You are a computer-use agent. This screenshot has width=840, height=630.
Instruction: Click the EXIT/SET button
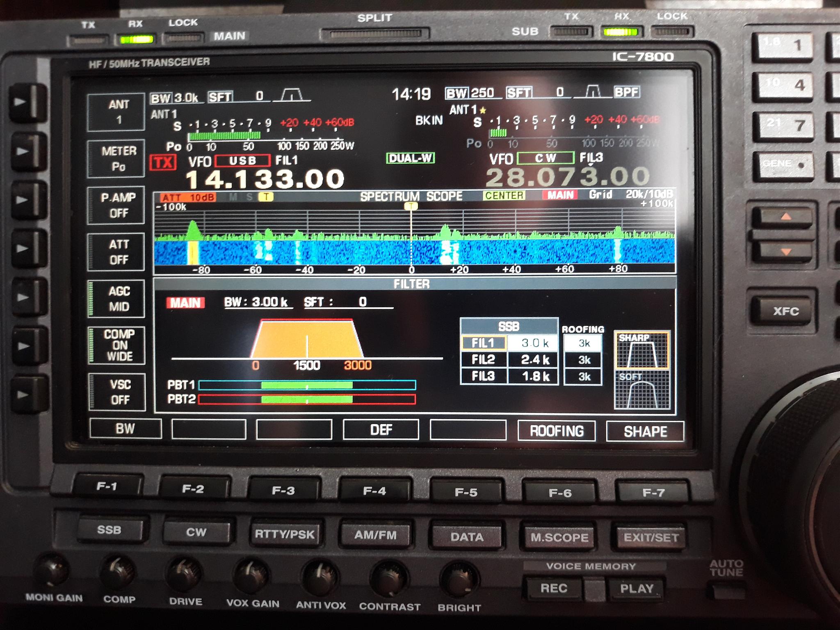pos(651,538)
